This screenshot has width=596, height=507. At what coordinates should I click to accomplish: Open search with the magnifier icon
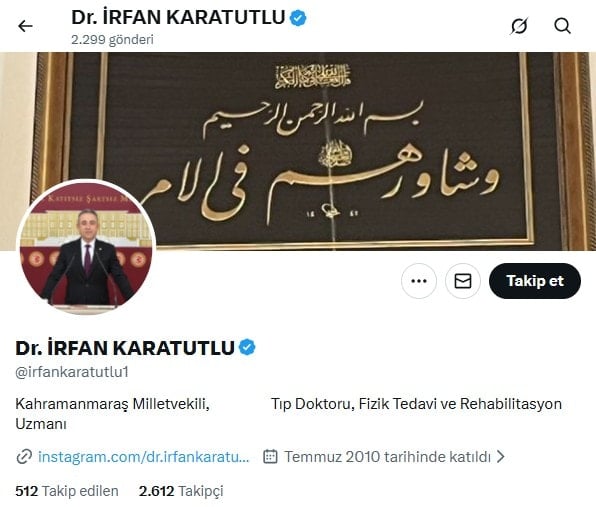(x=562, y=26)
